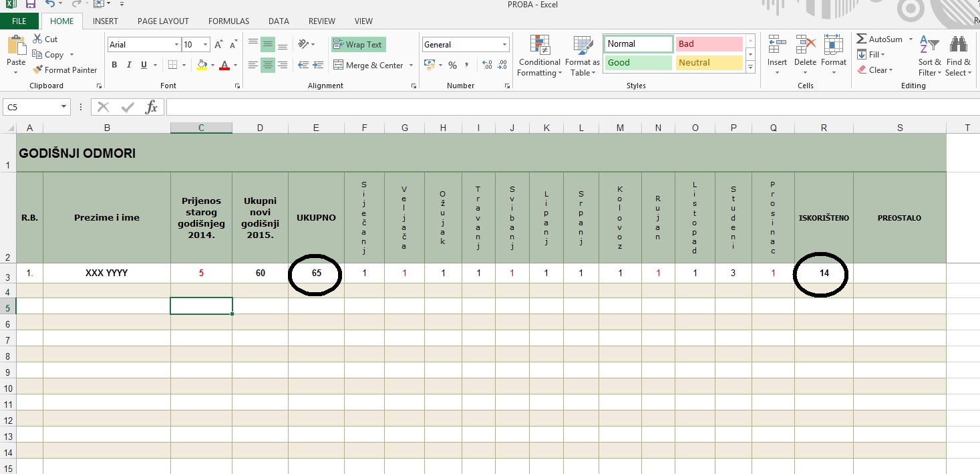
Task: Expand the General number format dropdown
Action: (504, 45)
